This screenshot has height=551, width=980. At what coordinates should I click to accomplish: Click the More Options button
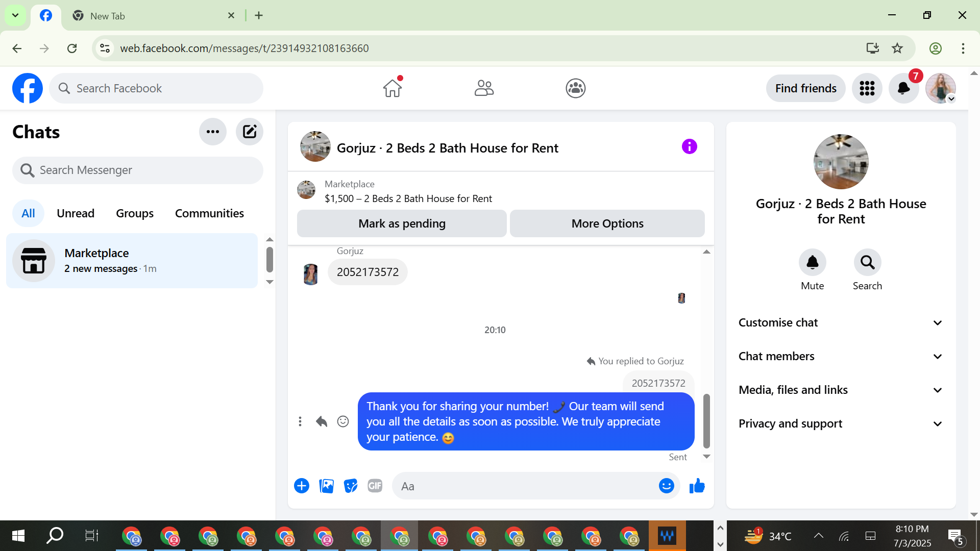(x=607, y=224)
